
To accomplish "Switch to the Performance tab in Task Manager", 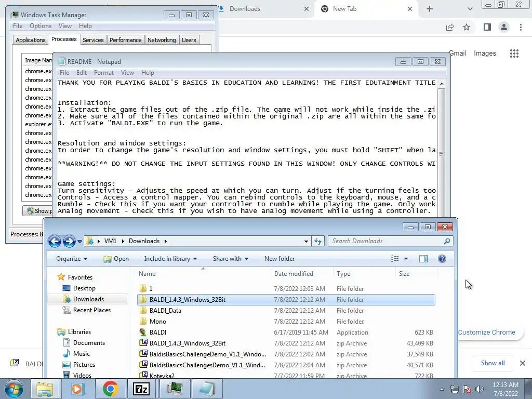I will (126, 40).
